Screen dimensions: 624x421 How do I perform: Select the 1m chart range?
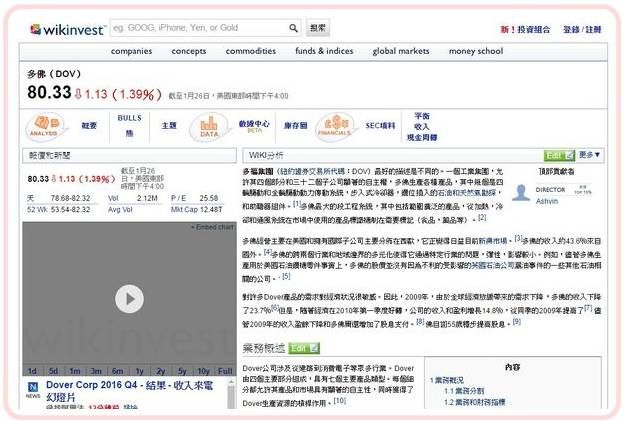75,371
